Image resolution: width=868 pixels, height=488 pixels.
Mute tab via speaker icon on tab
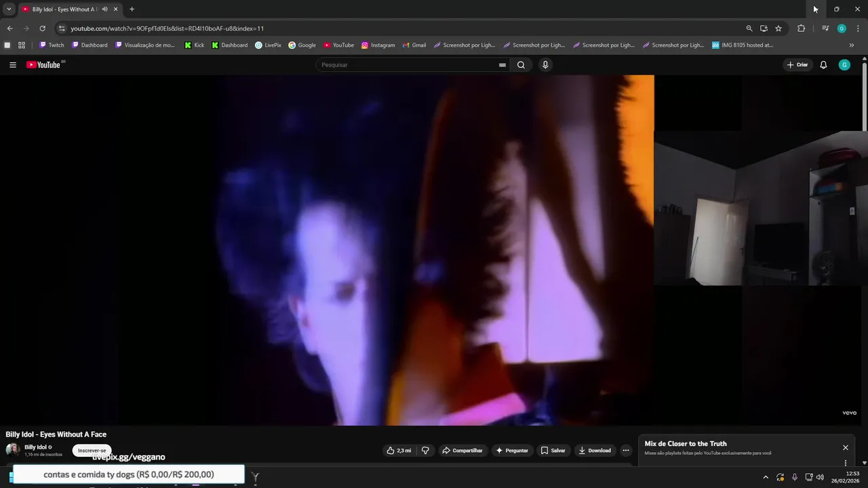(x=104, y=9)
